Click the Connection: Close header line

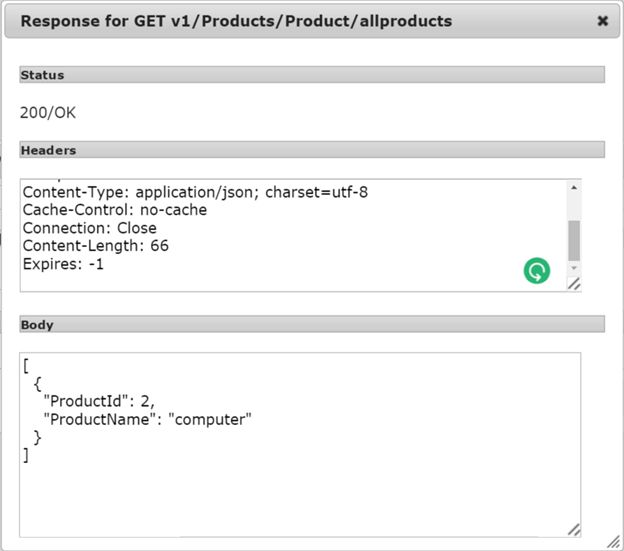pos(89,228)
